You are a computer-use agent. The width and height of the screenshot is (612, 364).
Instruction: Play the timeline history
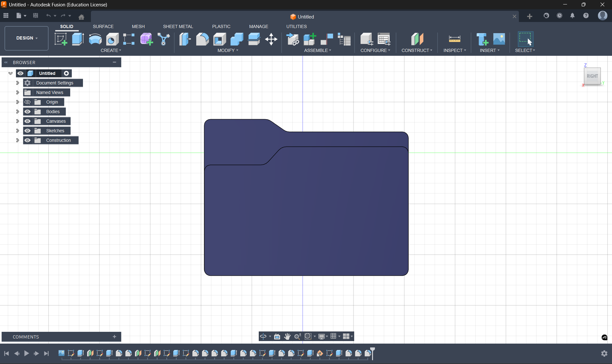tap(26, 353)
